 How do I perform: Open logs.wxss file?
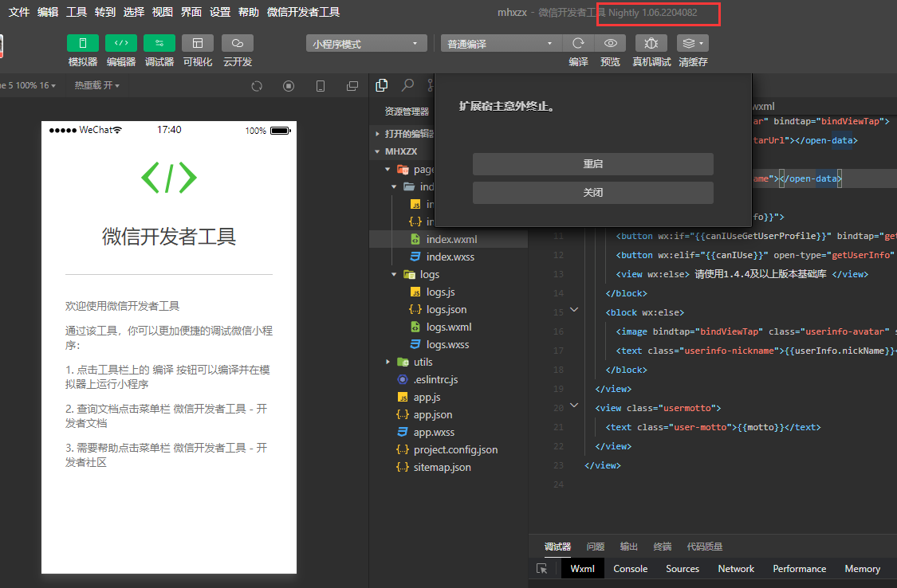pyautogui.click(x=448, y=344)
